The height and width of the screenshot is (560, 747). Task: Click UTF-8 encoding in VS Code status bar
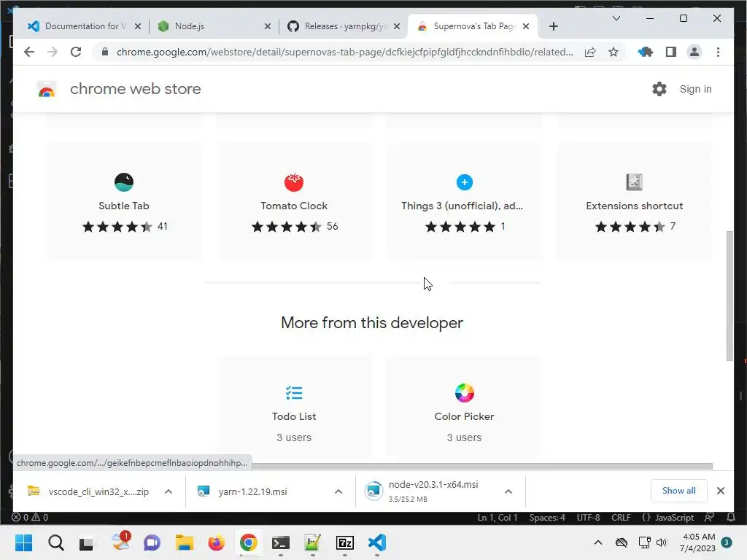click(x=588, y=517)
